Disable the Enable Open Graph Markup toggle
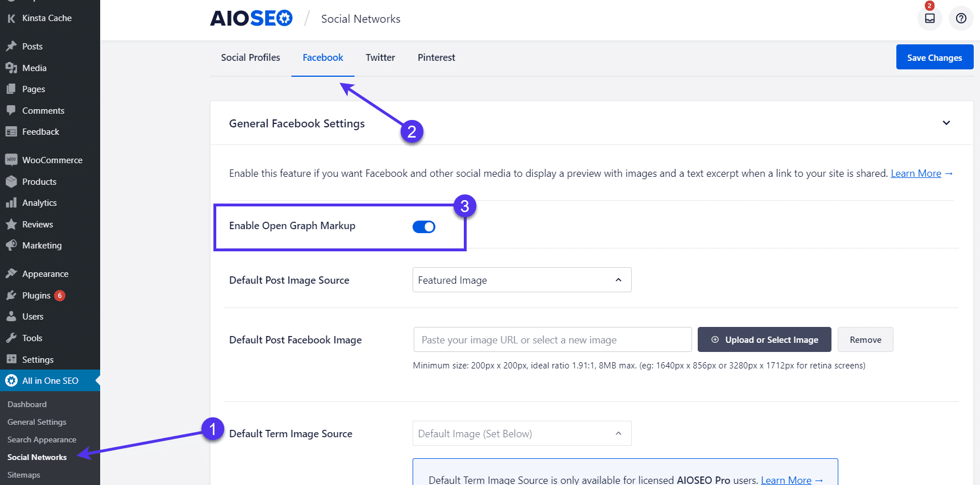The height and width of the screenshot is (485, 980). click(x=424, y=227)
